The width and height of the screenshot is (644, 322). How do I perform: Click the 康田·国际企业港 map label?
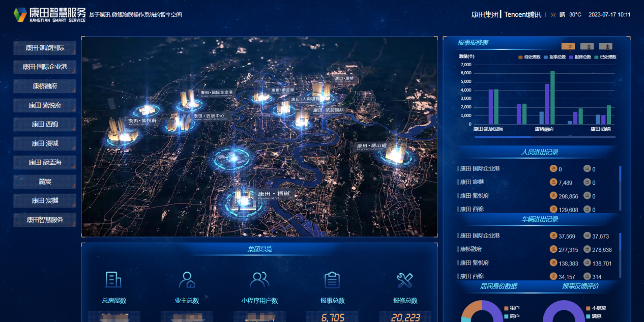[216, 93]
